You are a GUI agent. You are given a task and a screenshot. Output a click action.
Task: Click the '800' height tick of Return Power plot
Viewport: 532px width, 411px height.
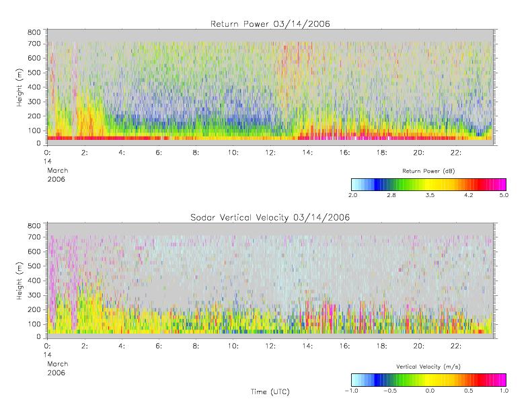click(34, 32)
